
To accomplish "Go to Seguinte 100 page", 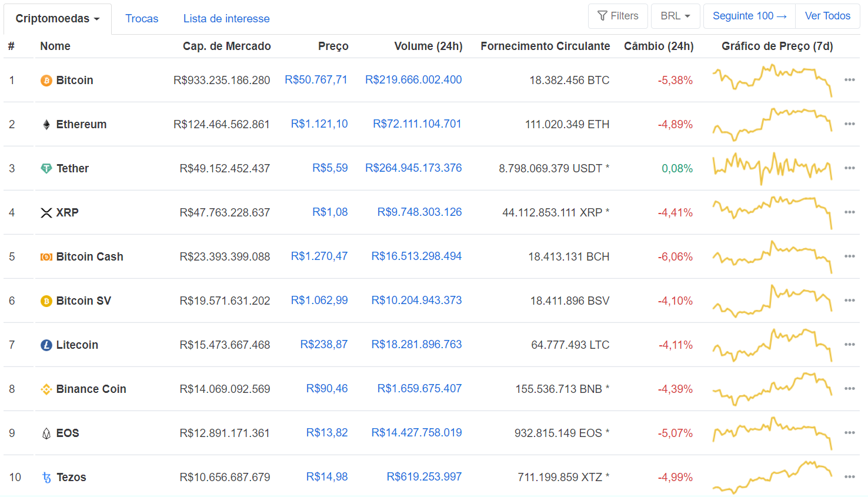I will tap(749, 16).
